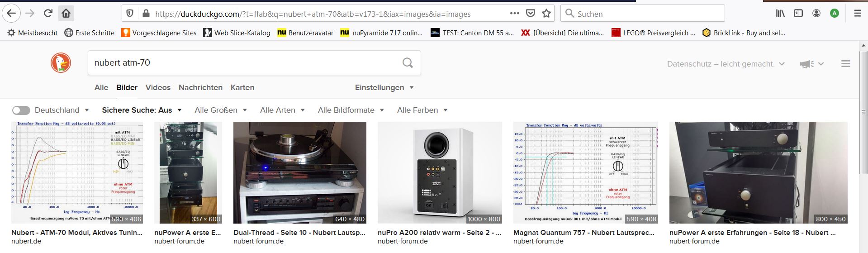Bookmark this page with the star icon
The width and height of the screenshot is (868, 253).
tap(546, 14)
